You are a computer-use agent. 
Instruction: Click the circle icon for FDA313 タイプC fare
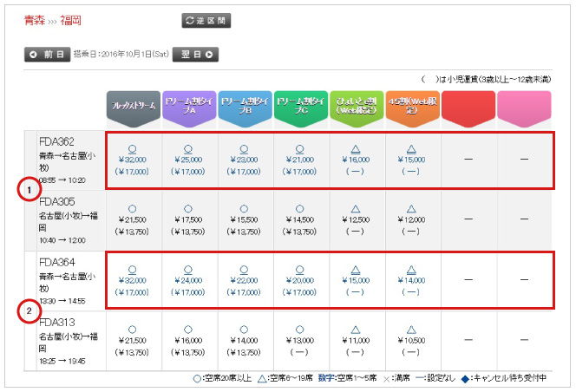point(300,330)
